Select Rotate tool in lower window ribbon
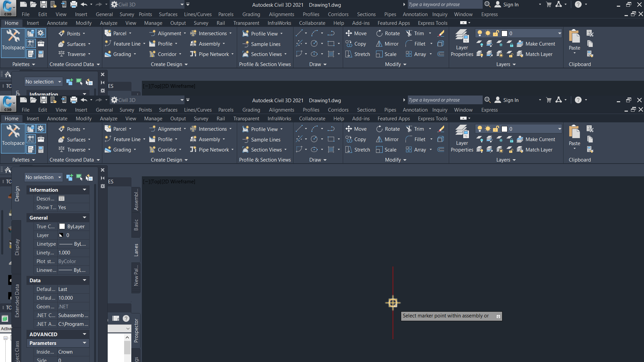This screenshot has height=362, width=644. coord(388,129)
